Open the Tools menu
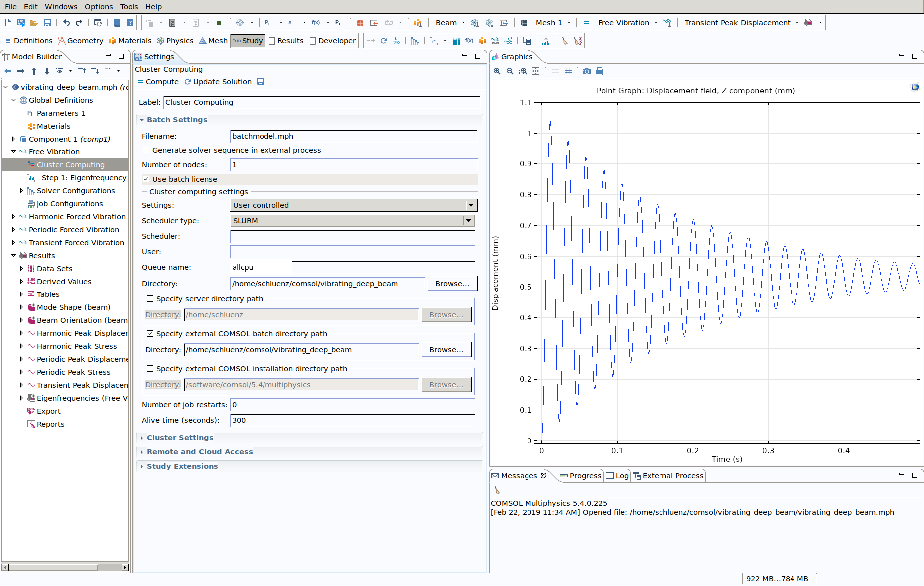 [x=129, y=7]
